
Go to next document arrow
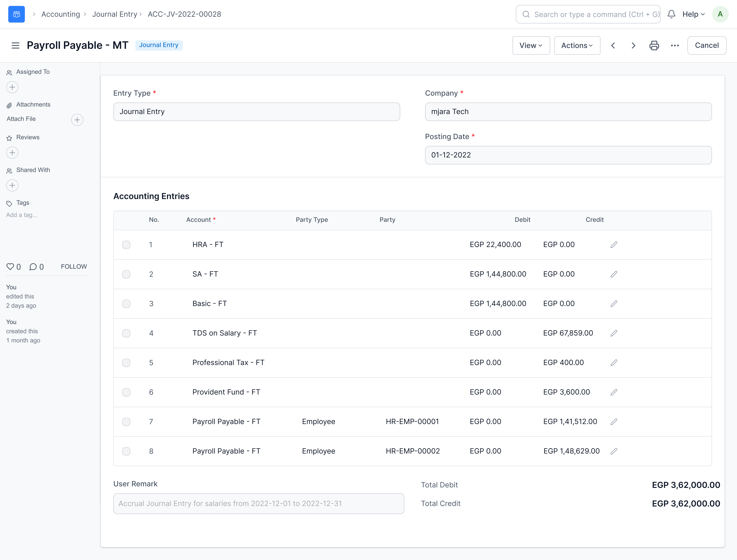point(633,45)
